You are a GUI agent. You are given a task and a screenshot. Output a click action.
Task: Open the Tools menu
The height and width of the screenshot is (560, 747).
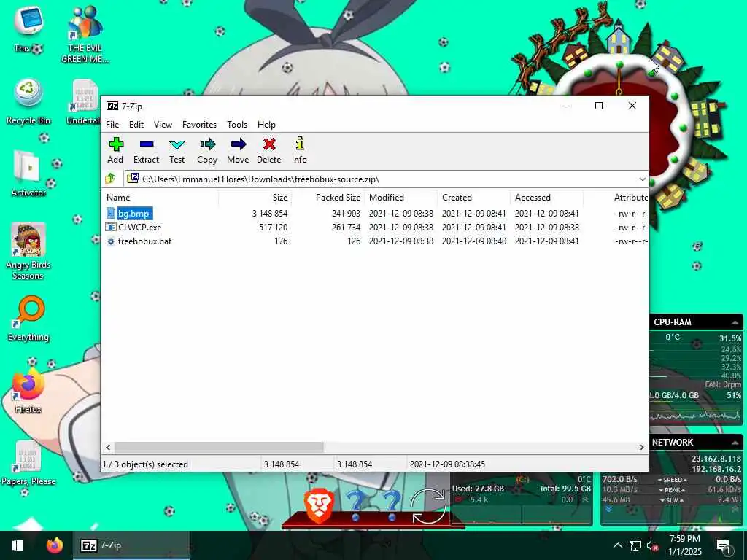pyautogui.click(x=237, y=124)
